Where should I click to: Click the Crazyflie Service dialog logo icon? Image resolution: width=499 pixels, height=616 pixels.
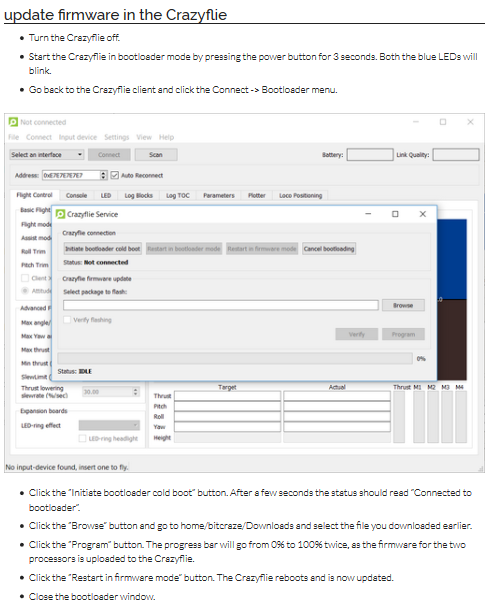tap(60, 214)
